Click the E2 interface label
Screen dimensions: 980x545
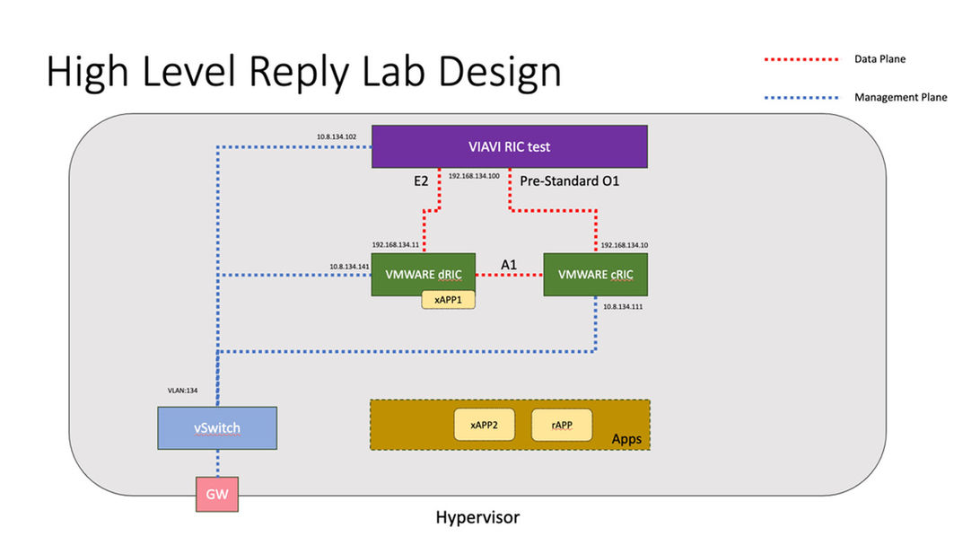421,180
